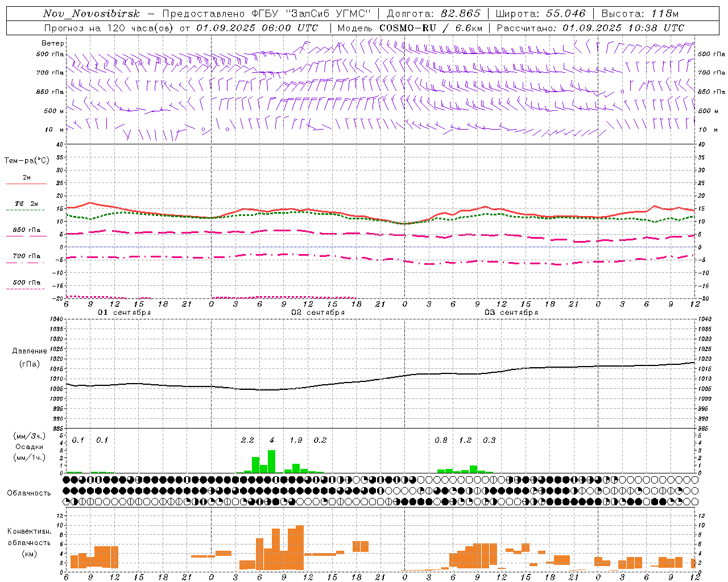This screenshot has height=582, width=728.
Task: Select the Тем-ра(°C) axis title
Action: click(x=27, y=161)
